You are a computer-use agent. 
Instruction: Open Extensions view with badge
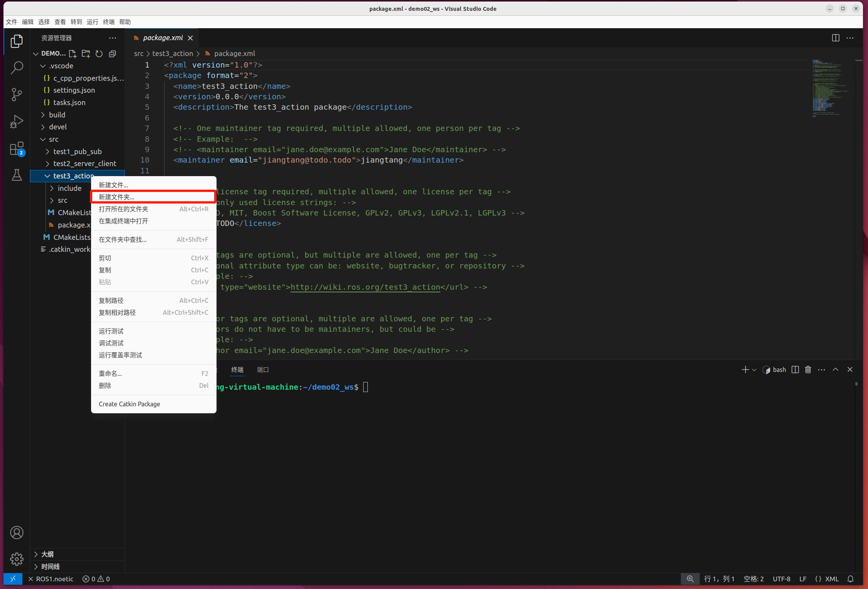click(17, 148)
